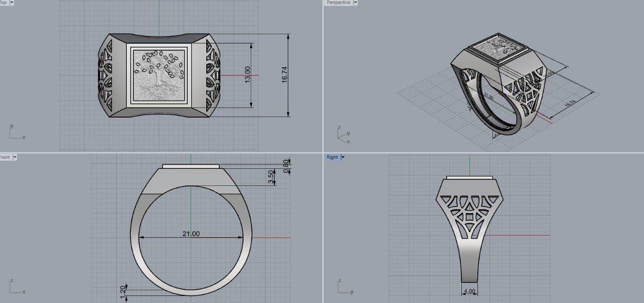Activate the Right viewport title label
The width and height of the screenshot is (644, 303).
tap(332, 157)
